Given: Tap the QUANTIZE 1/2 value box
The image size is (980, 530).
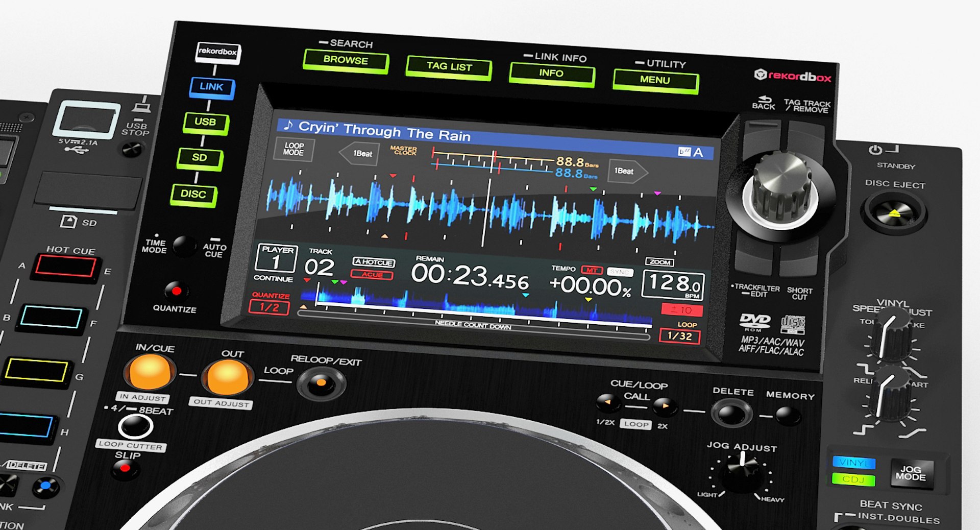Looking at the screenshot, I should (269, 307).
